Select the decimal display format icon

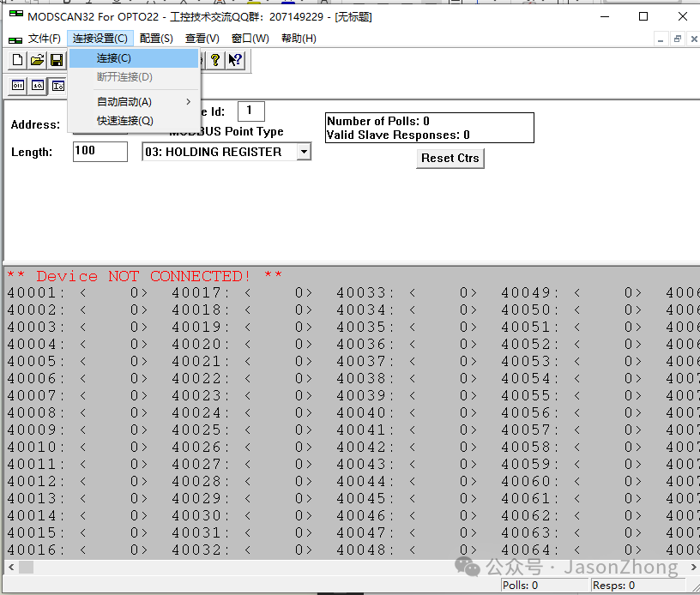pyautogui.click(x=37, y=86)
